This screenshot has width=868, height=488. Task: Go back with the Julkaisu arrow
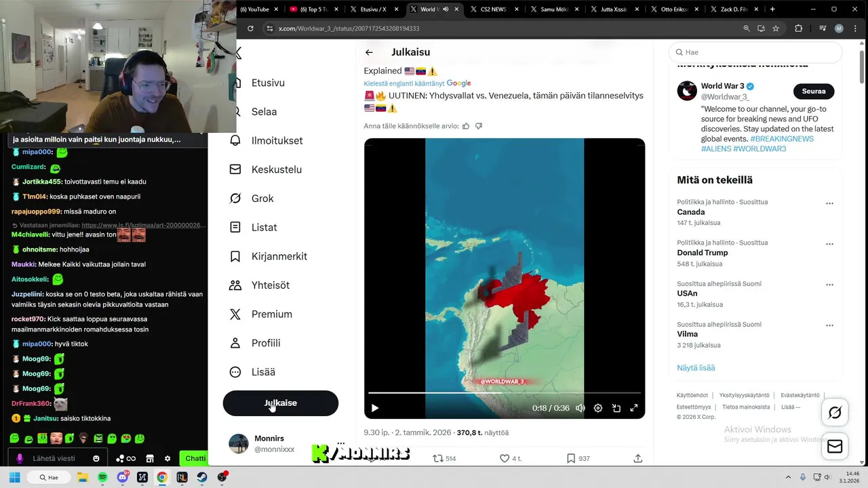pyautogui.click(x=369, y=52)
